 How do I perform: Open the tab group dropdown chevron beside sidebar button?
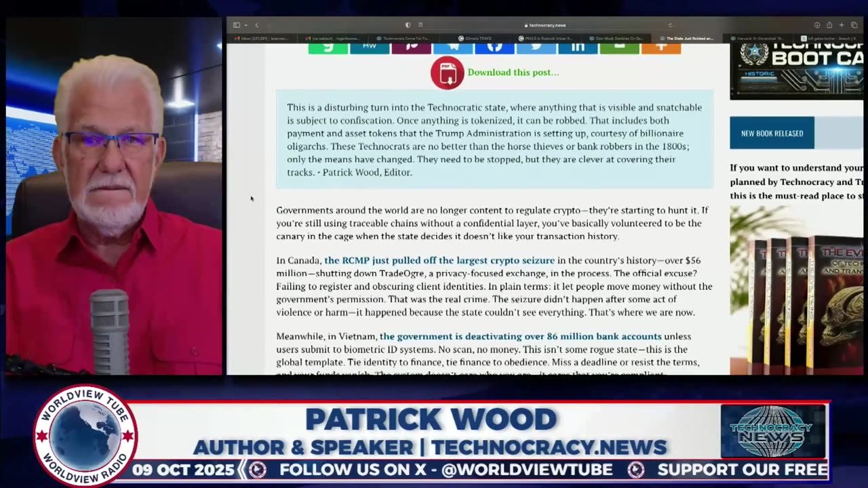[245, 25]
